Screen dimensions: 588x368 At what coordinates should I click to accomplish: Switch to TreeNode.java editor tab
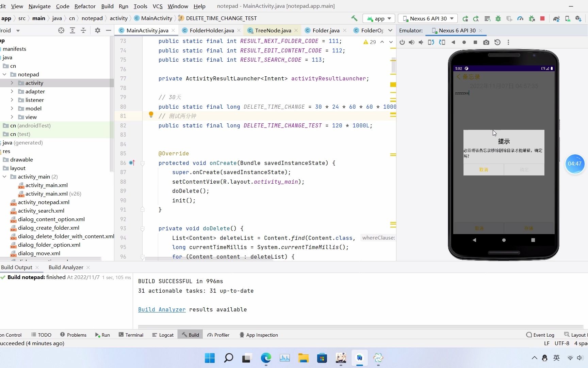tap(273, 30)
